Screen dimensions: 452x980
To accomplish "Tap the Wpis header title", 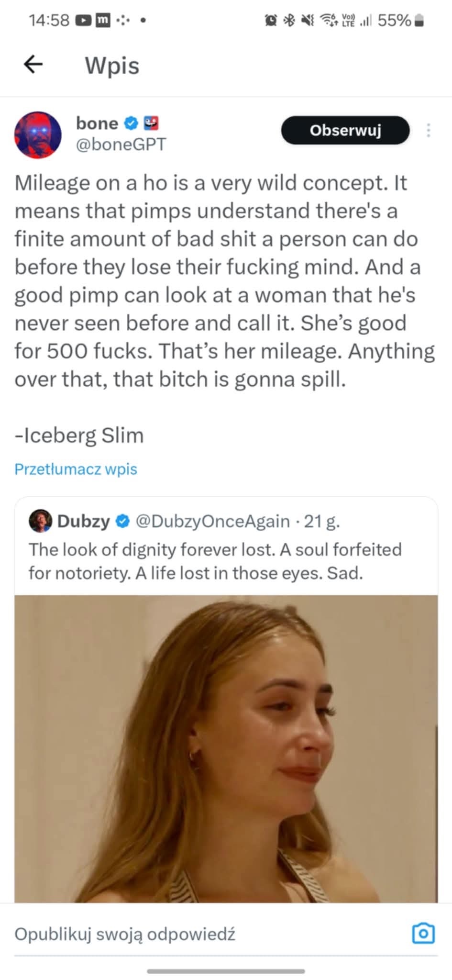I will [x=112, y=65].
